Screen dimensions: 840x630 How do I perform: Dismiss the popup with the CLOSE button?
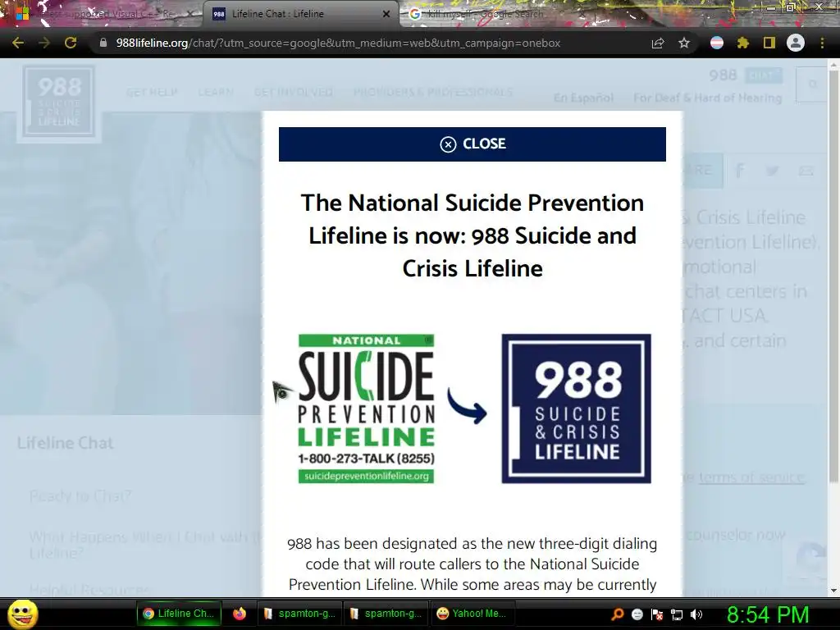pyautogui.click(x=472, y=144)
